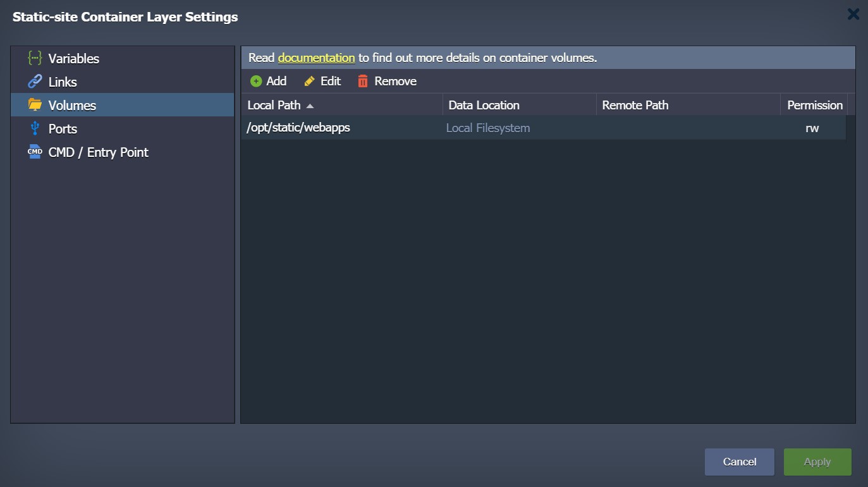Screen dimensions: 868x487
Task: Cancel the container layer settings
Action: pyautogui.click(x=740, y=462)
